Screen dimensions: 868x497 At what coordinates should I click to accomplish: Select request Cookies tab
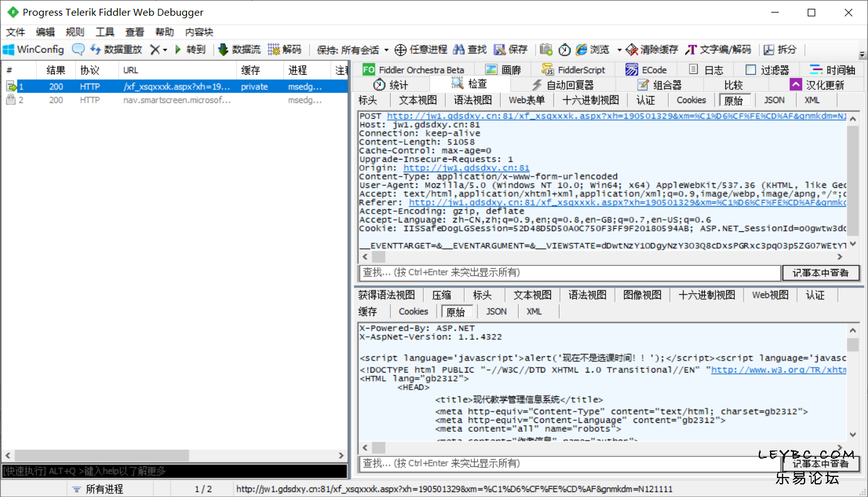coord(692,100)
